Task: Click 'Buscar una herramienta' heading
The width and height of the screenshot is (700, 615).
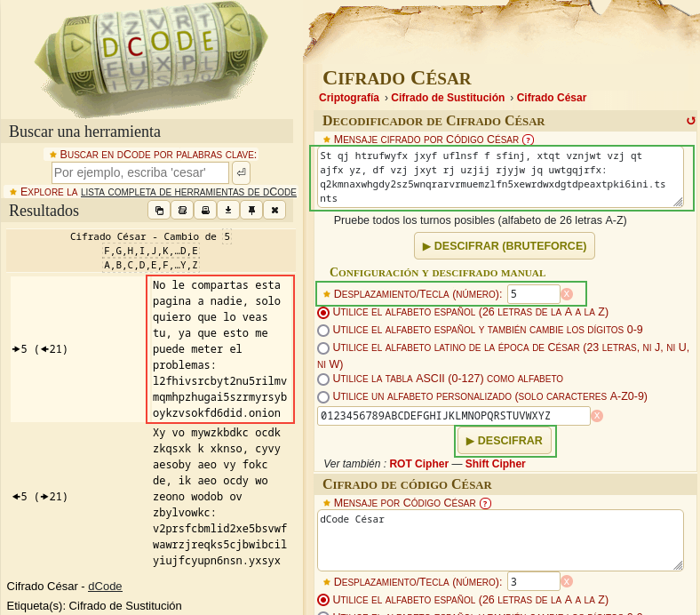Action: [84, 132]
